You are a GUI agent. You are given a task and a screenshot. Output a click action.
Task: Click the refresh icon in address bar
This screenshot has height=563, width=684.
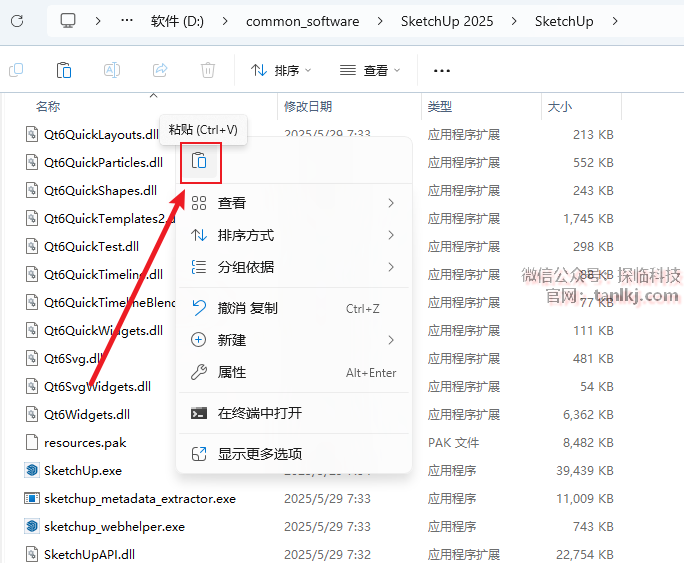17,21
